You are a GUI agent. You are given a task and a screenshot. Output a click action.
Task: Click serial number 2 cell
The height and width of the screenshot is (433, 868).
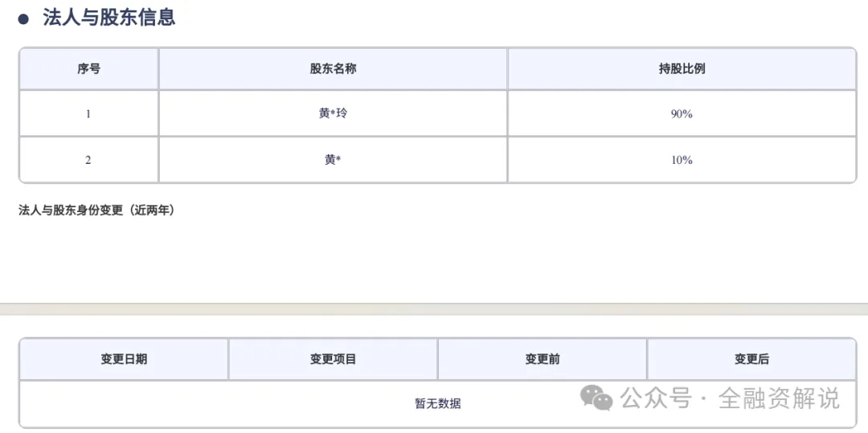(88, 160)
